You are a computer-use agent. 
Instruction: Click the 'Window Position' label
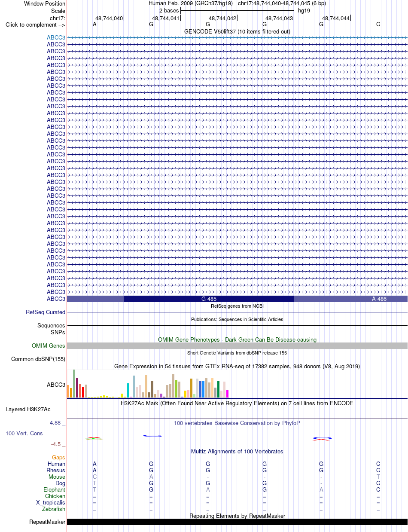pyautogui.click(x=45, y=3)
